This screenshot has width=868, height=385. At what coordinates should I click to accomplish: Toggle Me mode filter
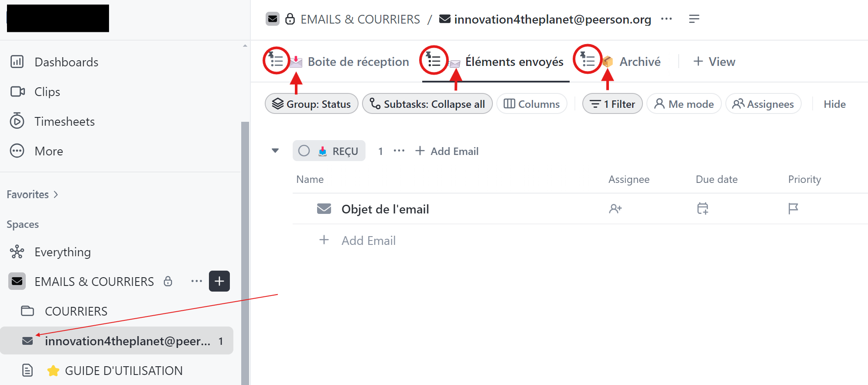[684, 104]
